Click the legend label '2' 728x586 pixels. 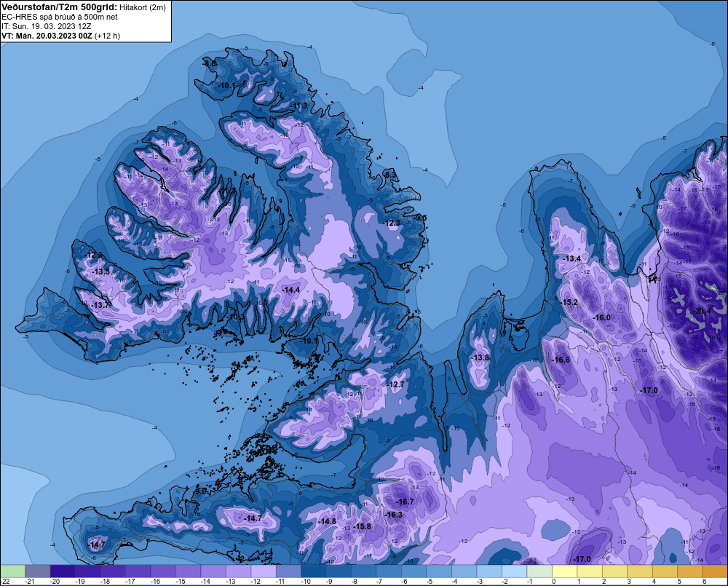604,582
